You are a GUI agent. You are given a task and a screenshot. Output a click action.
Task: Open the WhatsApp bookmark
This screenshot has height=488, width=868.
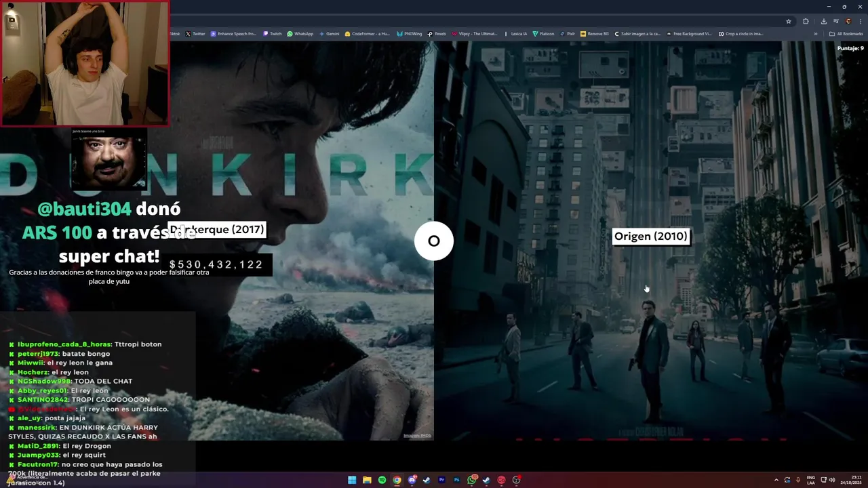click(300, 34)
